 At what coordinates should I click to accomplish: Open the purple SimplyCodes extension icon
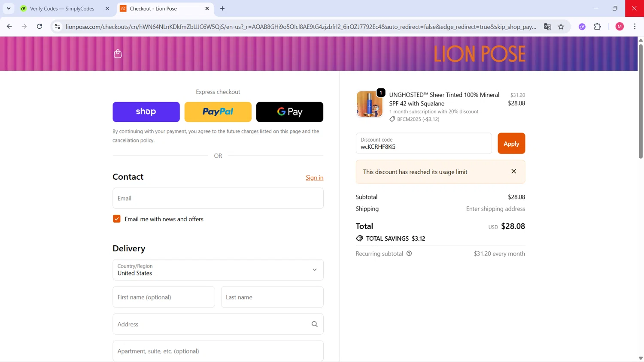(582, 27)
